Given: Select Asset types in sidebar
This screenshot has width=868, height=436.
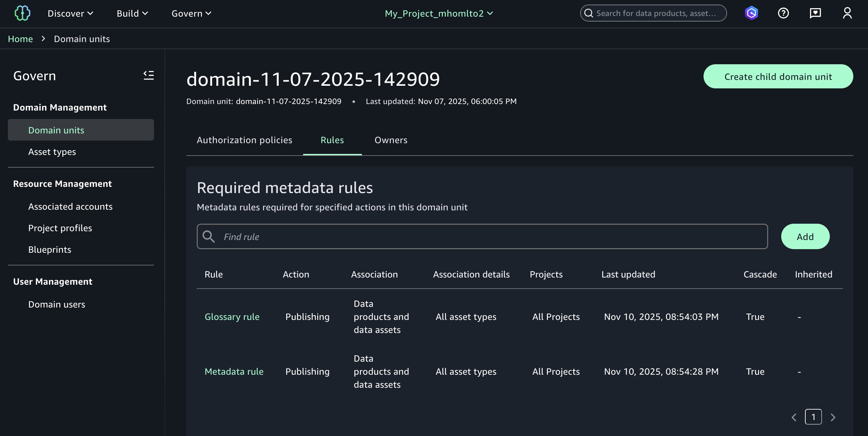Looking at the screenshot, I should [x=52, y=152].
